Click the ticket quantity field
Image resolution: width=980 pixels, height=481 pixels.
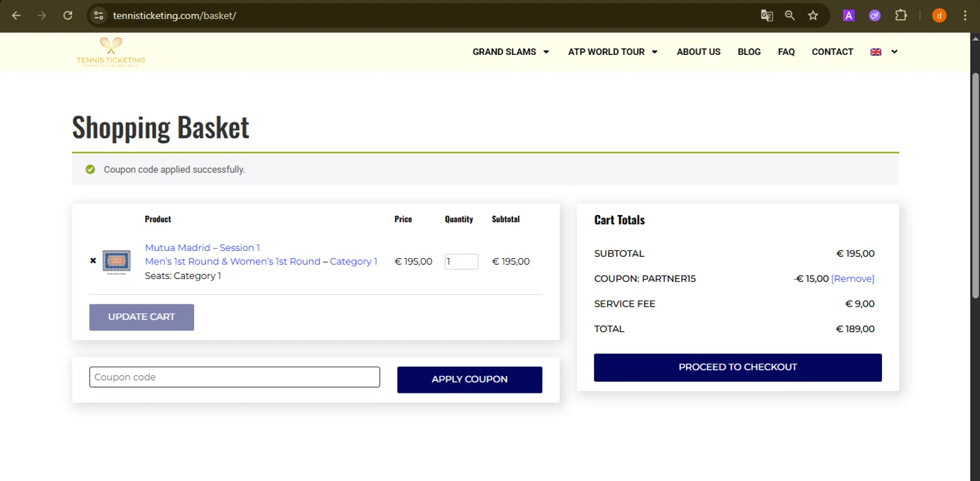point(461,261)
